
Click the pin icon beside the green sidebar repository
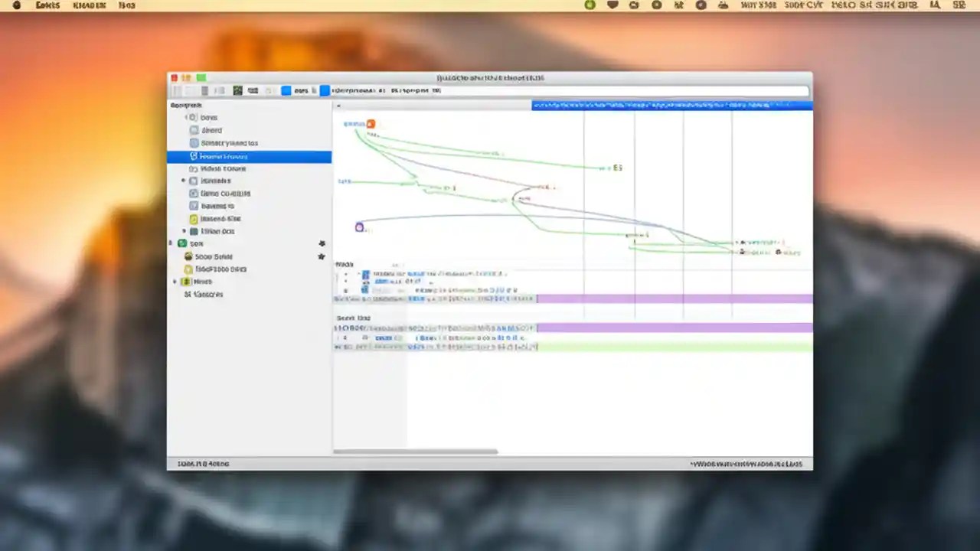click(322, 243)
